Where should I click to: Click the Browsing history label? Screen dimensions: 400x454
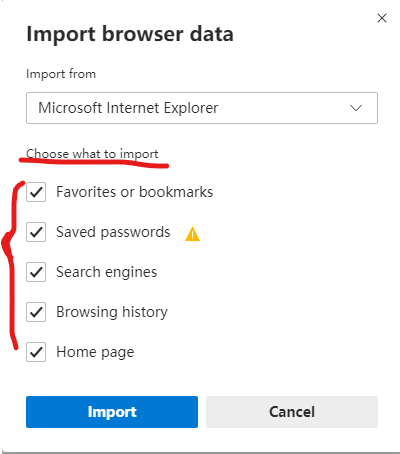tap(112, 312)
